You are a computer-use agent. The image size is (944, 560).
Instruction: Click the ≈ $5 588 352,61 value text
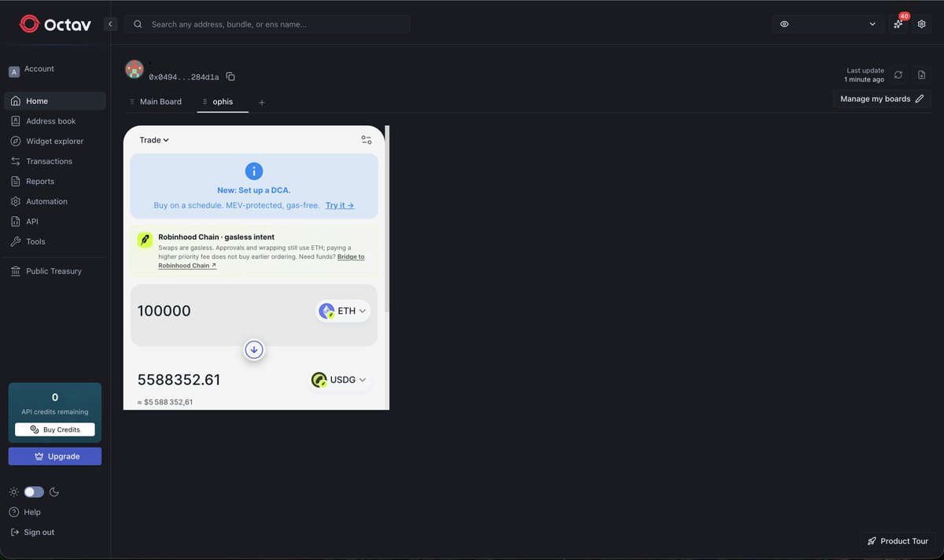(x=165, y=402)
